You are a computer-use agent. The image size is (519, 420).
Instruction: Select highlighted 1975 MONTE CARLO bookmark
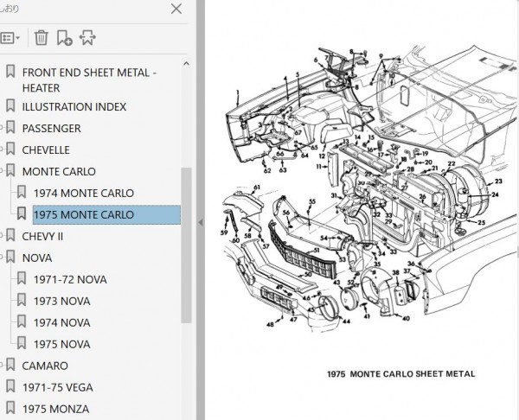(x=107, y=214)
